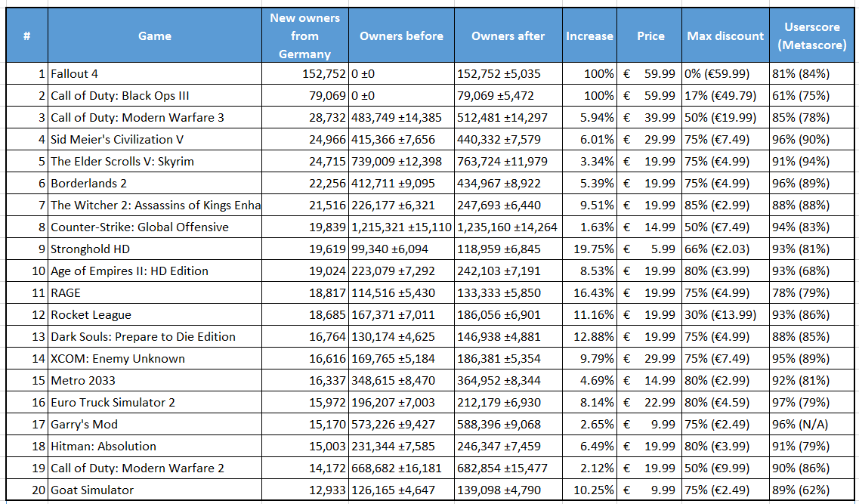This screenshot has width=859, height=504.
Task: Click the RAGE game cell
Action: click(154, 292)
